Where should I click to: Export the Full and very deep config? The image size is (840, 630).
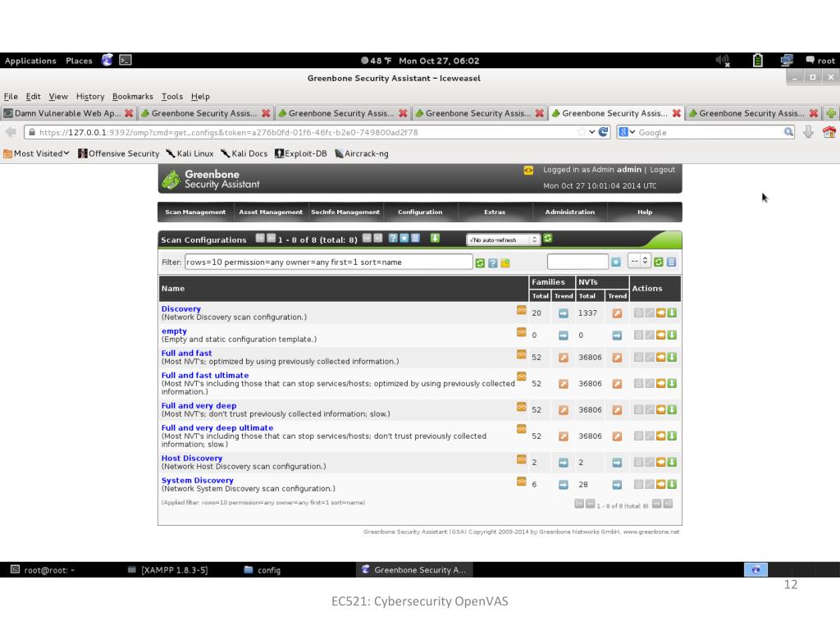coord(672,410)
